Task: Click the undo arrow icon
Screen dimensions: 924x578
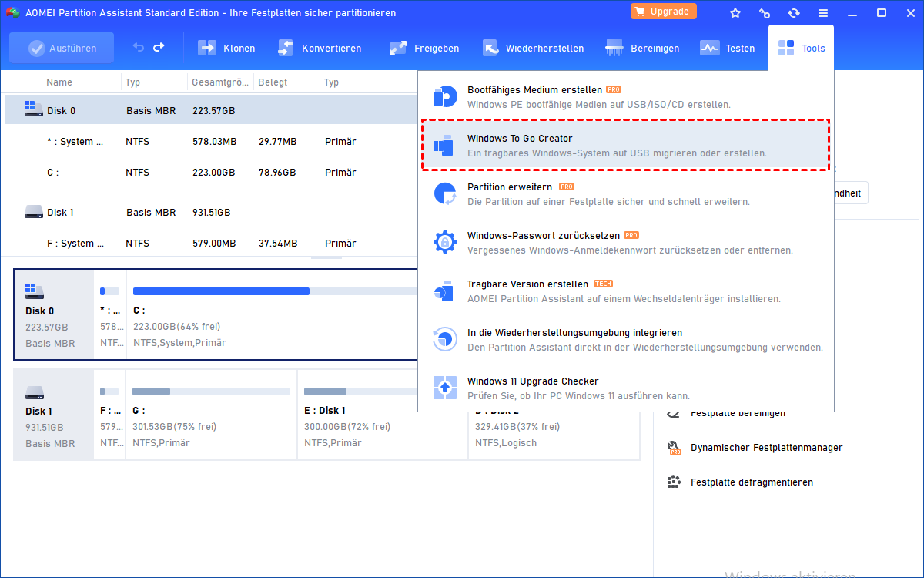Action: pos(139,48)
